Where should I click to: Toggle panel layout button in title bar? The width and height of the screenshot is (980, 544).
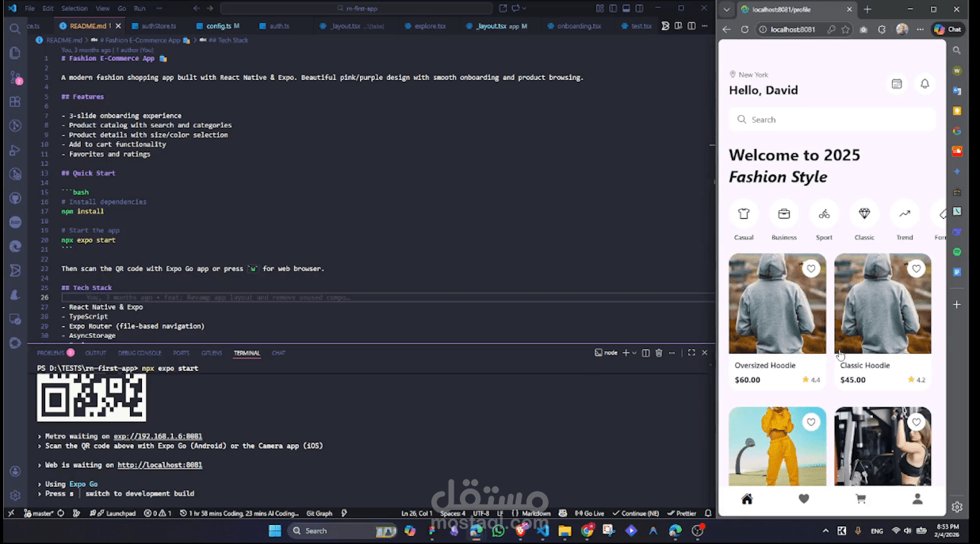coord(626,9)
